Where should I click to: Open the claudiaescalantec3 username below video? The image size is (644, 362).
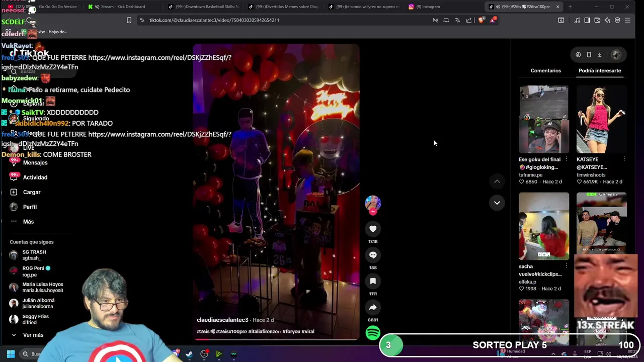[x=222, y=320]
